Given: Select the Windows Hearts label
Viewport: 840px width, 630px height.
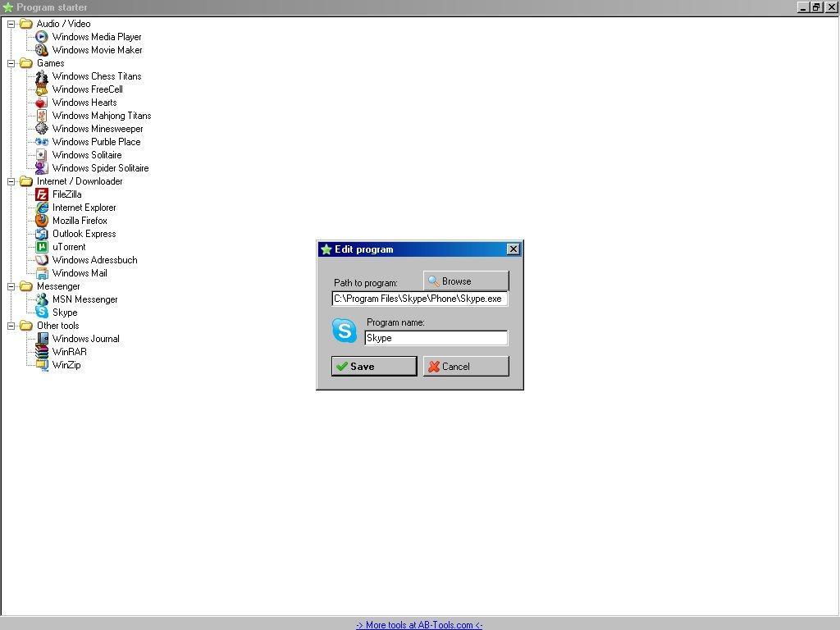Looking at the screenshot, I should click(x=84, y=103).
